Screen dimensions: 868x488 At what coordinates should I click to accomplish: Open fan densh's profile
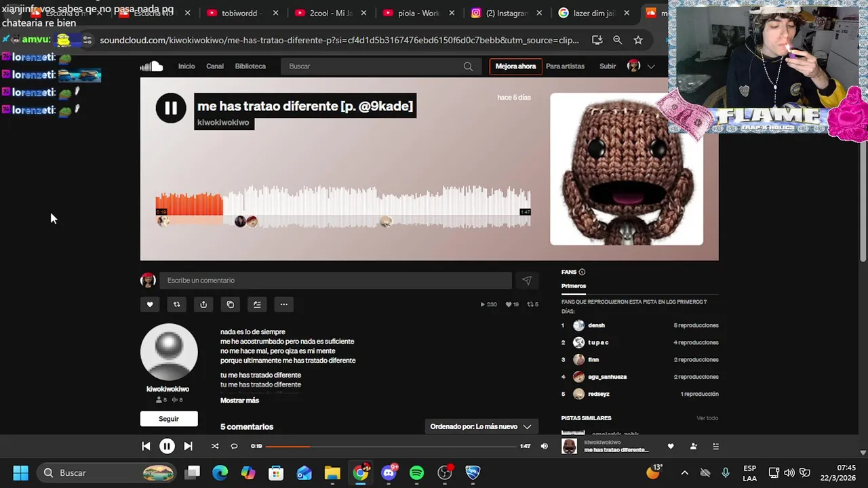click(596, 325)
